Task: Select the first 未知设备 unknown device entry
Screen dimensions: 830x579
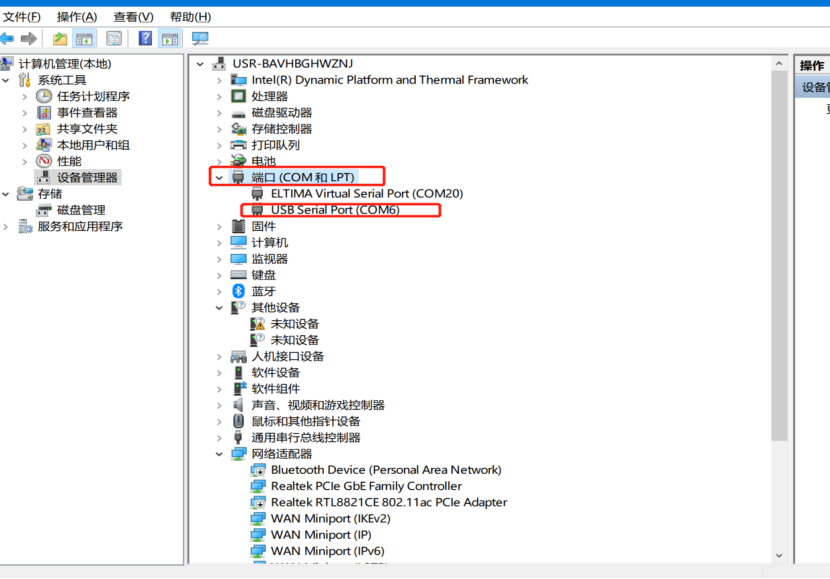Action: click(x=294, y=324)
